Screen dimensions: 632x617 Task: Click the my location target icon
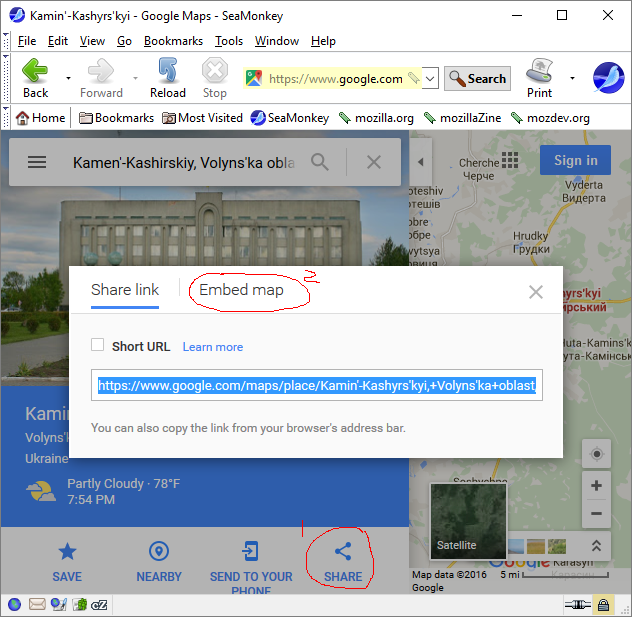[x=597, y=454]
